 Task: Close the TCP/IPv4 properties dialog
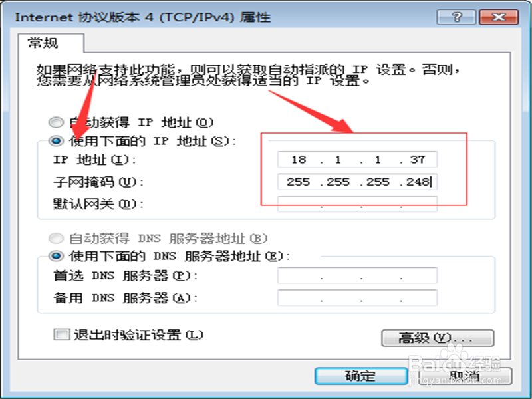[x=499, y=17]
